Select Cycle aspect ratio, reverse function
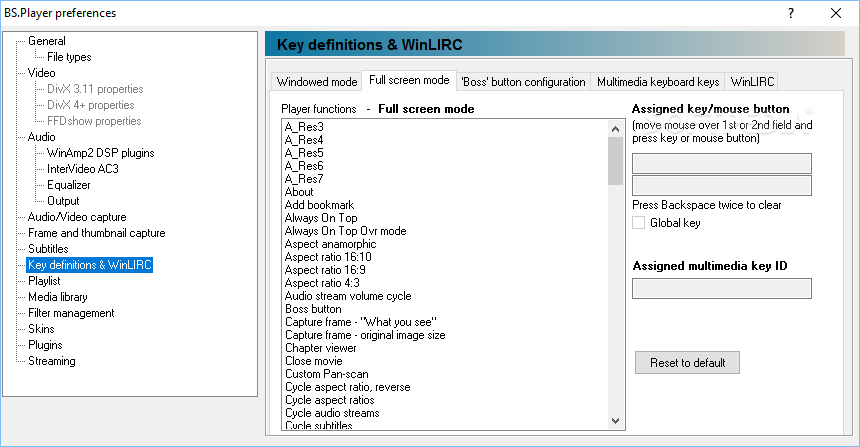 pos(348,387)
